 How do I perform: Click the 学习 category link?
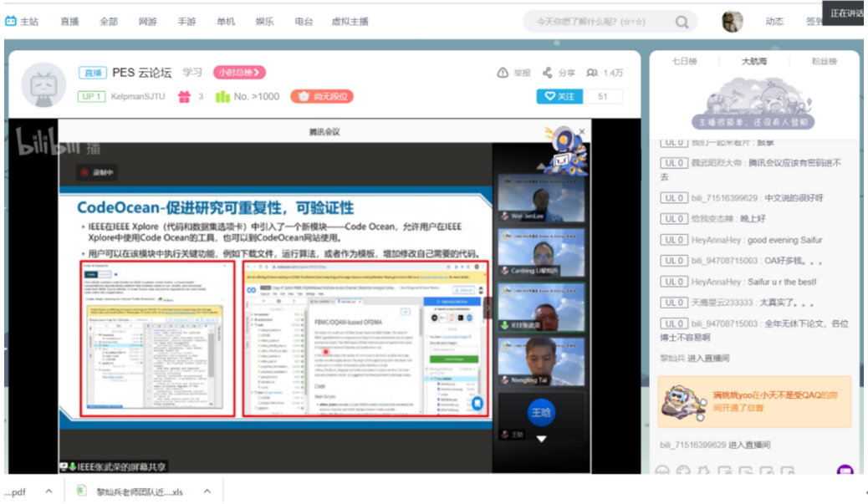click(192, 73)
